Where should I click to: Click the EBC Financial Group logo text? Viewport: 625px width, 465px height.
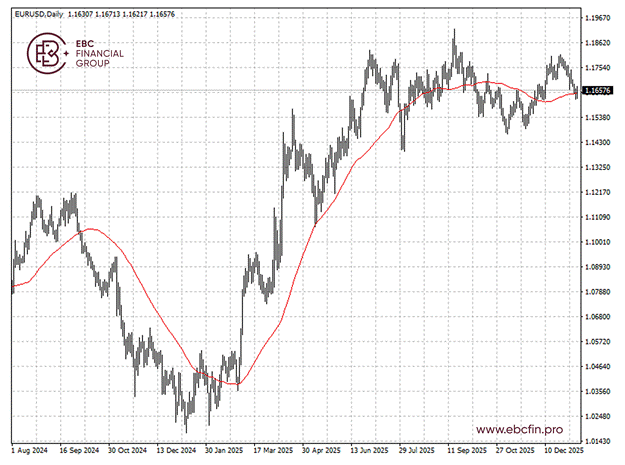[x=100, y=53]
